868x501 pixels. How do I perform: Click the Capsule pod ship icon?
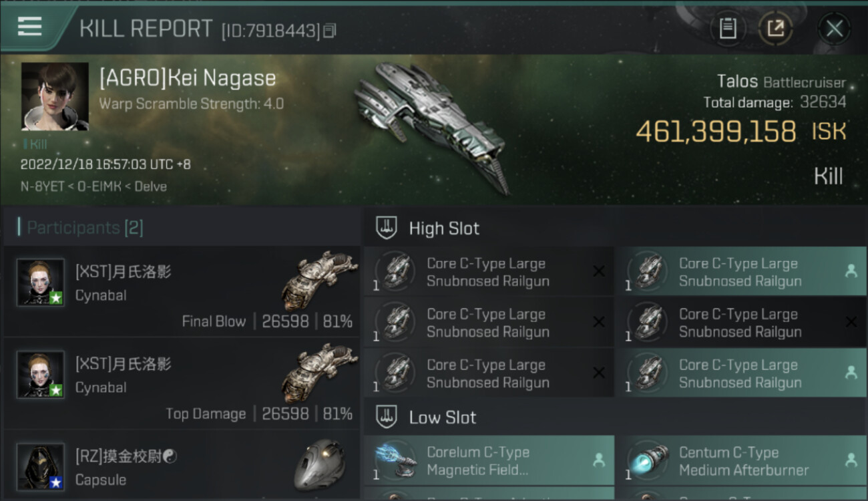pyautogui.click(x=320, y=465)
